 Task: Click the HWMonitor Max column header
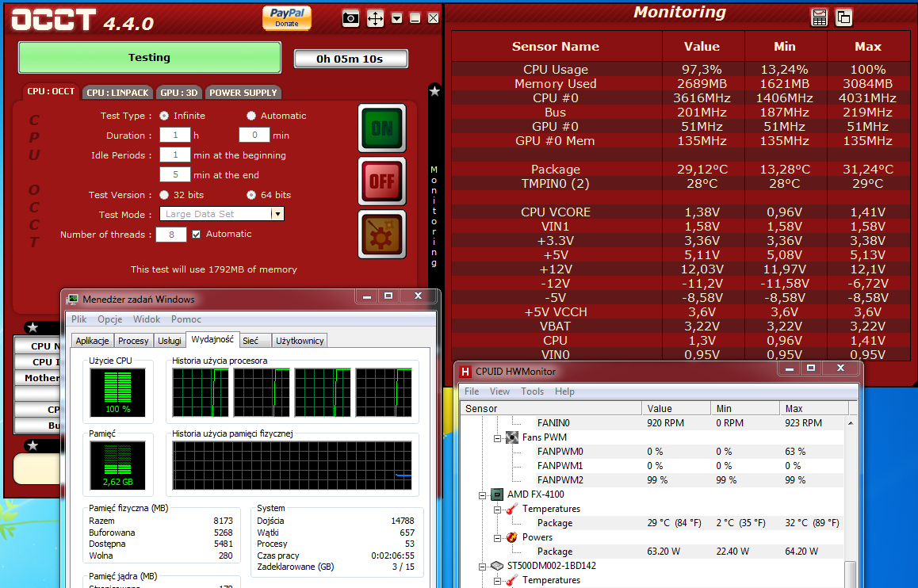click(x=814, y=408)
